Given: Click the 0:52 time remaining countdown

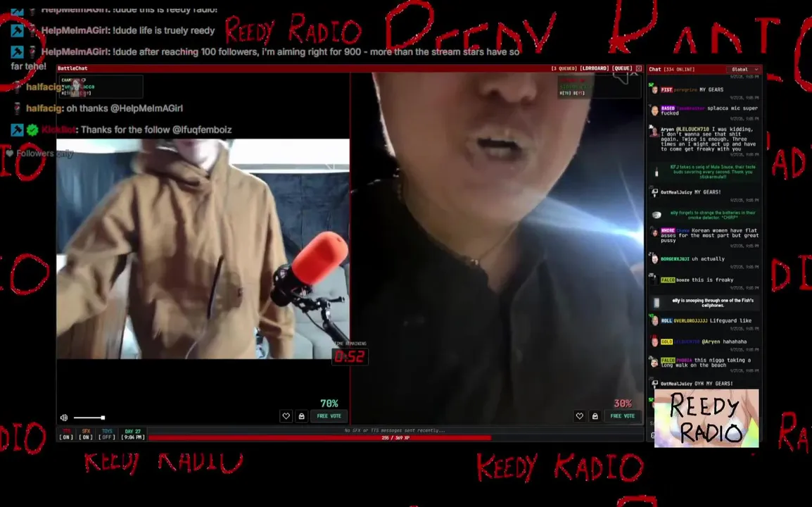Looking at the screenshot, I should click(x=350, y=356).
